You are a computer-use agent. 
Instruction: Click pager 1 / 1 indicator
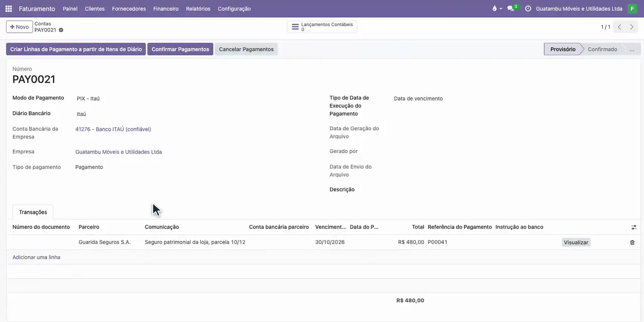tap(605, 27)
